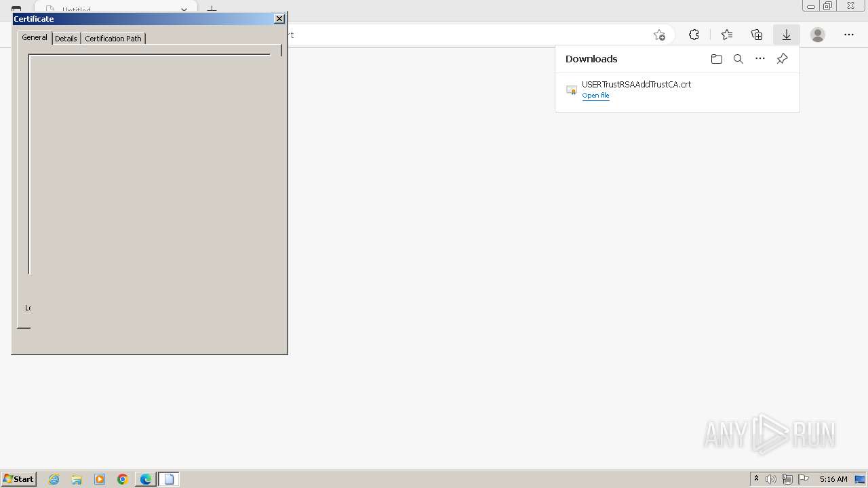This screenshot has height=488, width=868.
Task: Open browser Settings and more menu
Action: point(849,35)
